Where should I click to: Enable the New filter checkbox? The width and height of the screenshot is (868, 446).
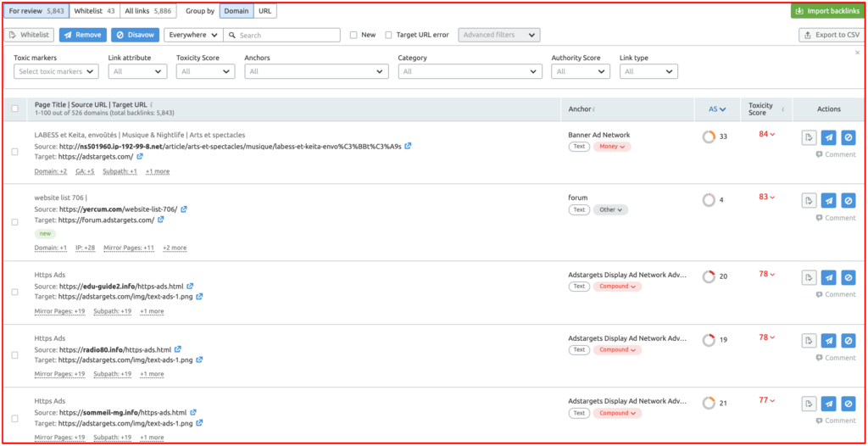click(353, 35)
